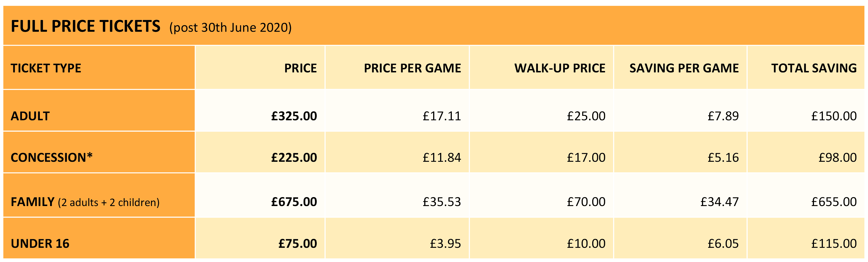Click the post 30th June 2020 note
The height and width of the screenshot is (262, 868).
(230, 28)
